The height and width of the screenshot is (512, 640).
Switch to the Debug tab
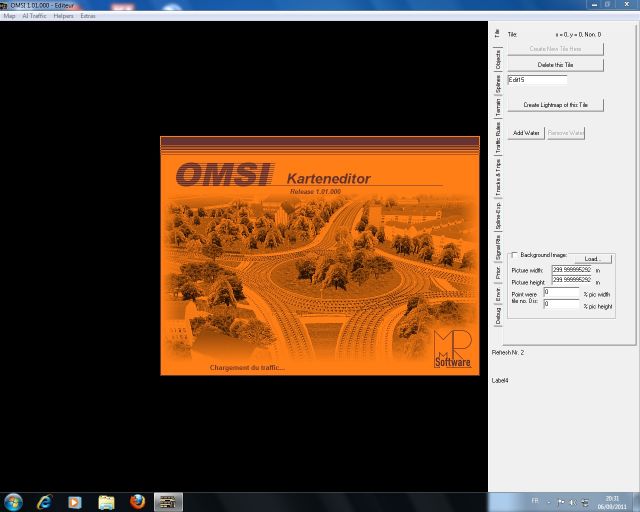498,316
